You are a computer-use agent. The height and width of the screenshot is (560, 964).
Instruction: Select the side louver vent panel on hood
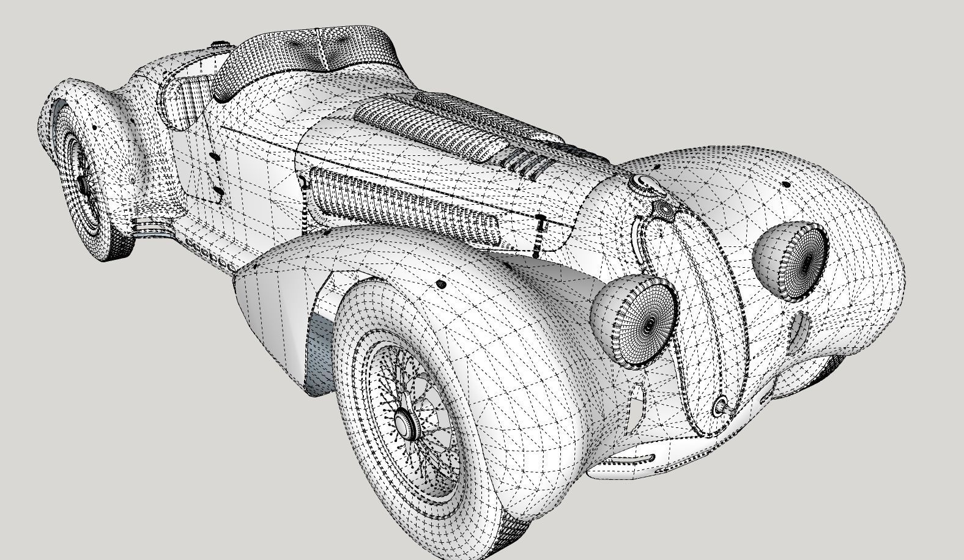click(404, 207)
